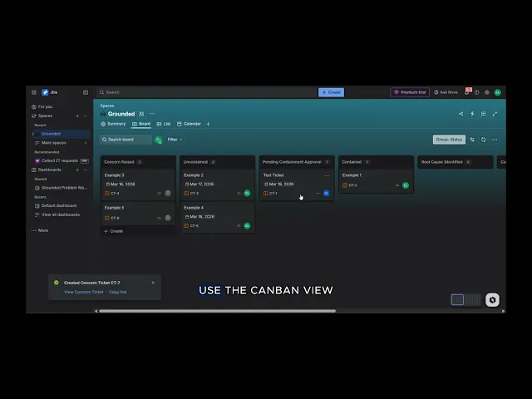The height and width of the screenshot is (399, 532).
Task: Open Dashboards more options ellipsis
Action: pyautogui.click(x=86, y=170)
